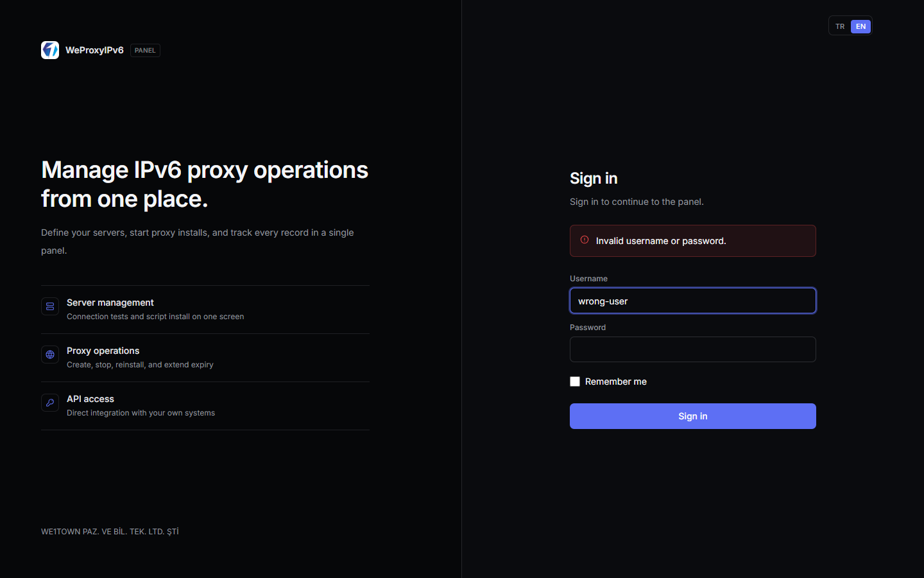Click the API access feature title
This screenshot has width=924, height=578.
tap(90, 399)
